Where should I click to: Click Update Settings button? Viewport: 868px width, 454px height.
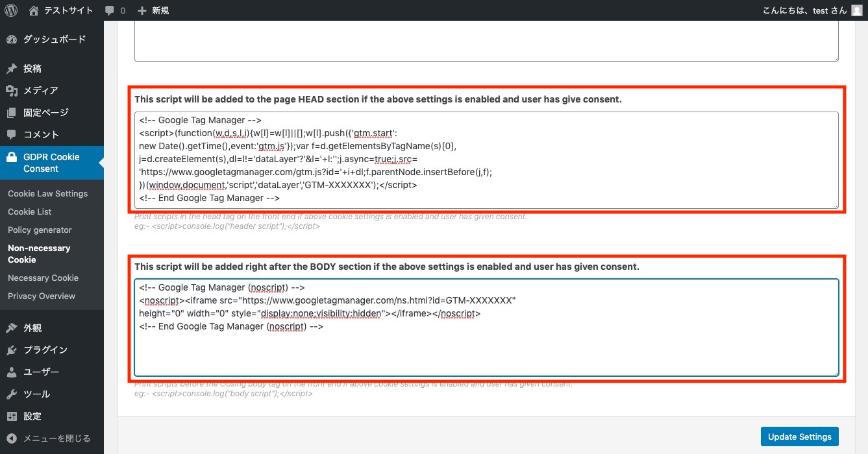800,436
